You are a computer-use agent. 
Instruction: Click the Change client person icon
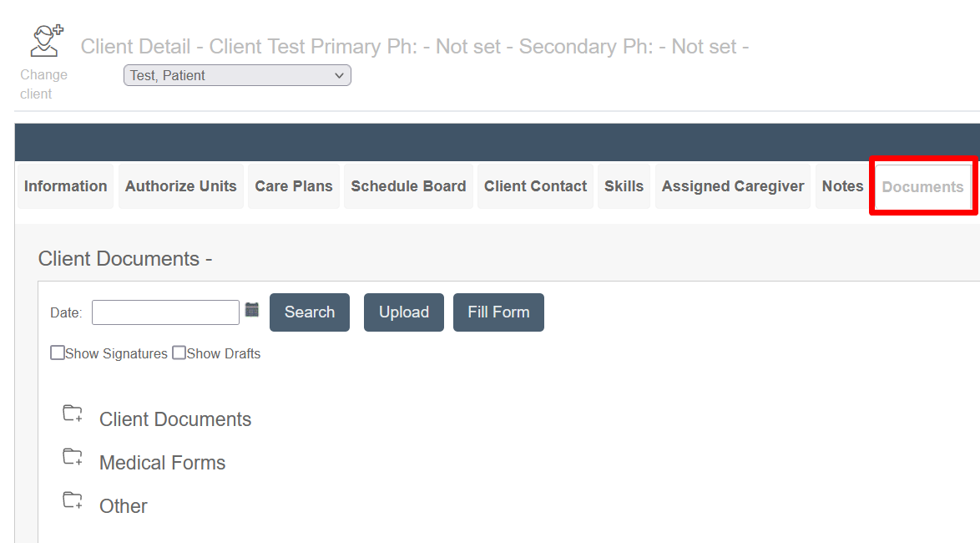point(47,41)
